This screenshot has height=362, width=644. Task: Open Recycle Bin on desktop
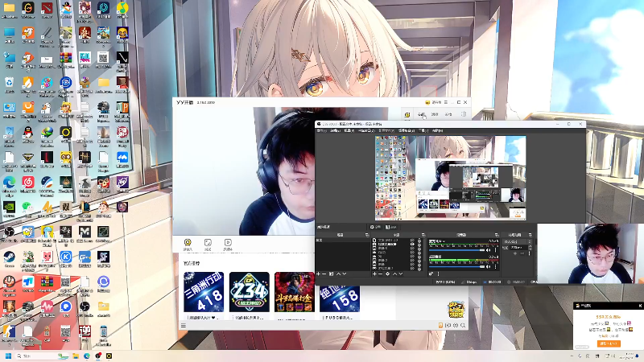(x=9, y=83)
